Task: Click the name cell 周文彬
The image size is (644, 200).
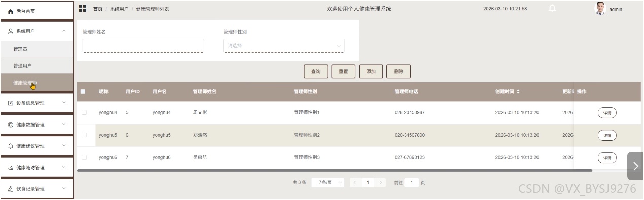Action: 200,112
